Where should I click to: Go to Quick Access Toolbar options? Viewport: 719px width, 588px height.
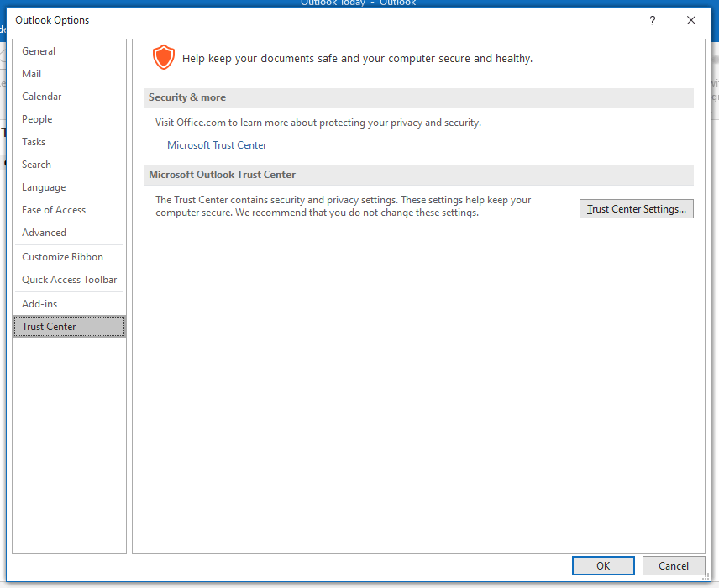pyautogui.click(x=69, y=280)
